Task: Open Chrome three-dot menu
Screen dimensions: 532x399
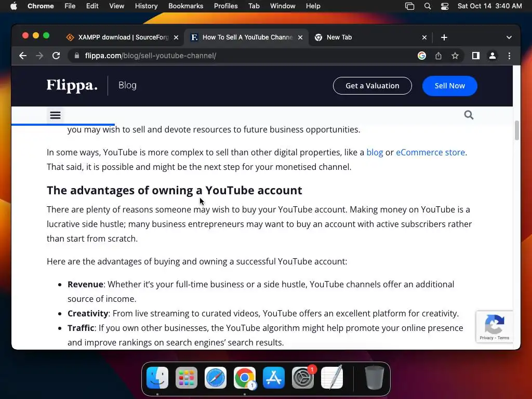Action: coord(509,56)
